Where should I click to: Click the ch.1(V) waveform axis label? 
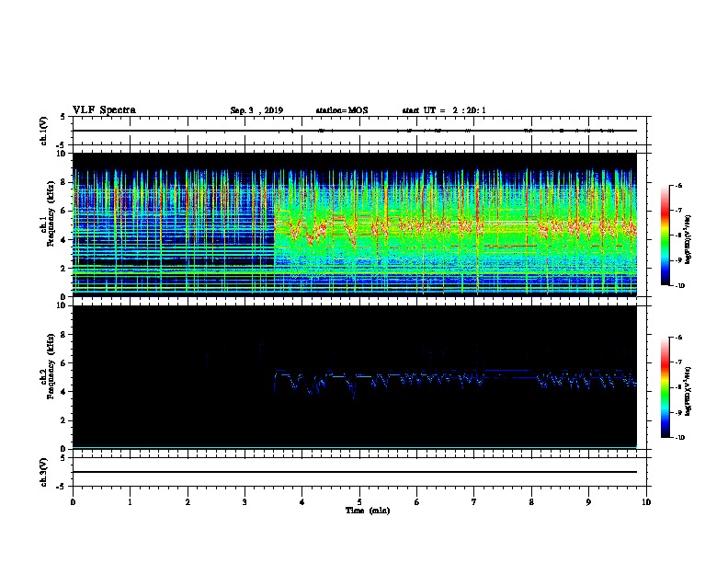pyautogui.click(x=44, y=131)
